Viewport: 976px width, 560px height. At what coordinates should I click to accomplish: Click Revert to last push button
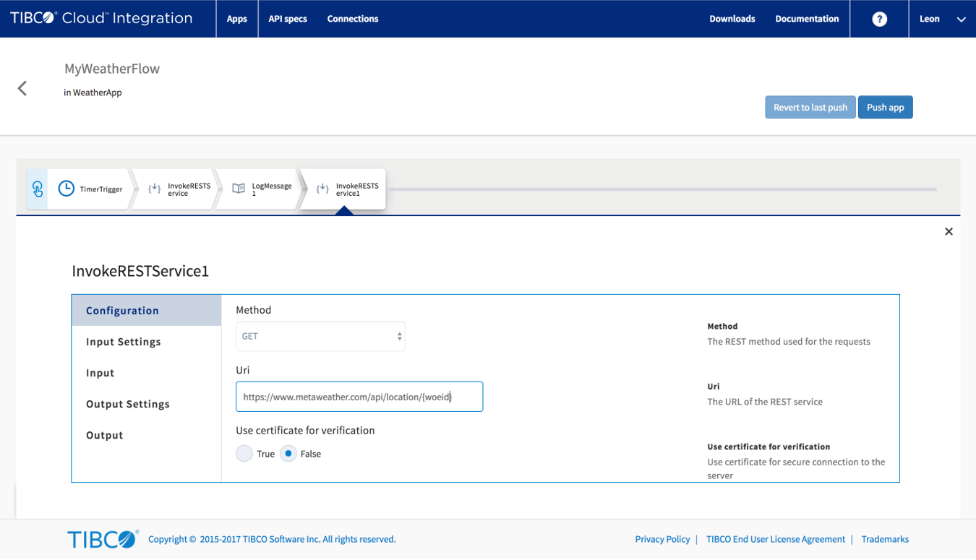(810, 108)
